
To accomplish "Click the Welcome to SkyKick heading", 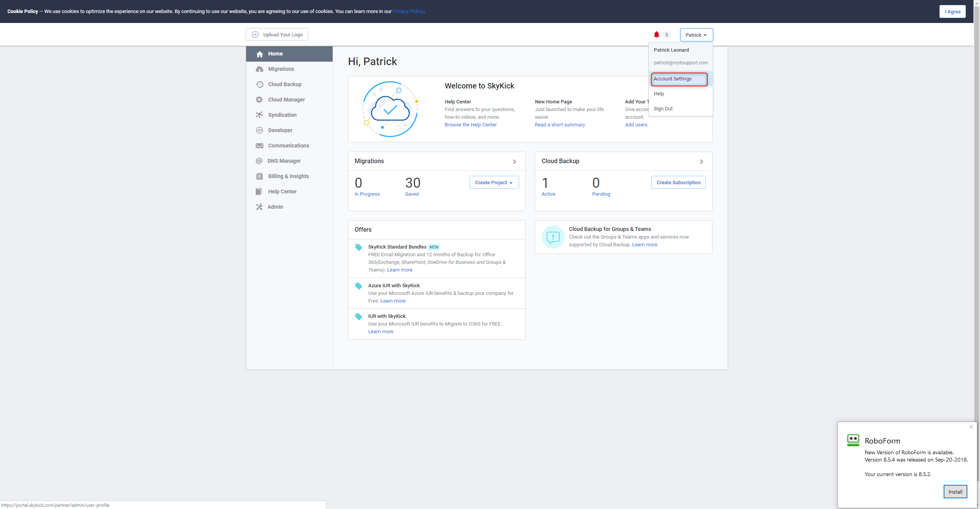I will [479, 86].
